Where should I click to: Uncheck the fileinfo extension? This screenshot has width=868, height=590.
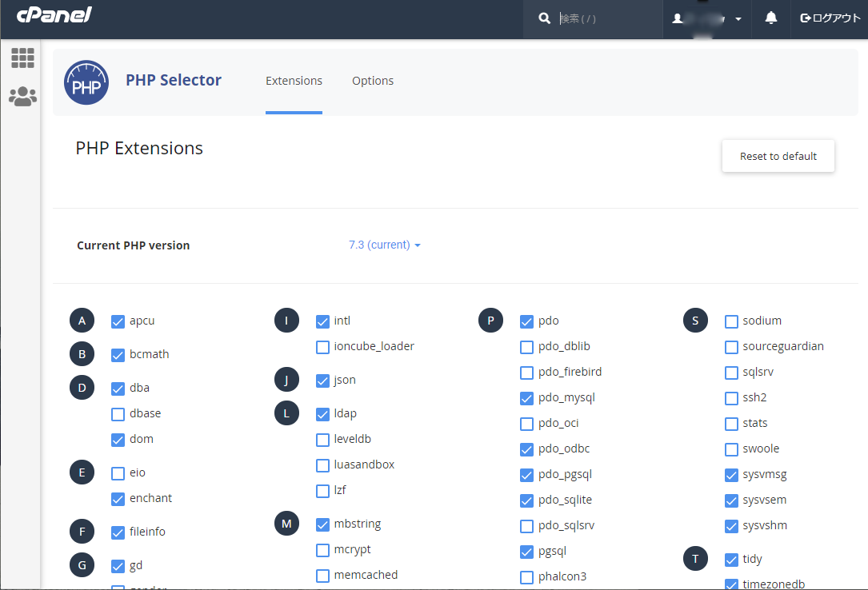coord(118,532)
